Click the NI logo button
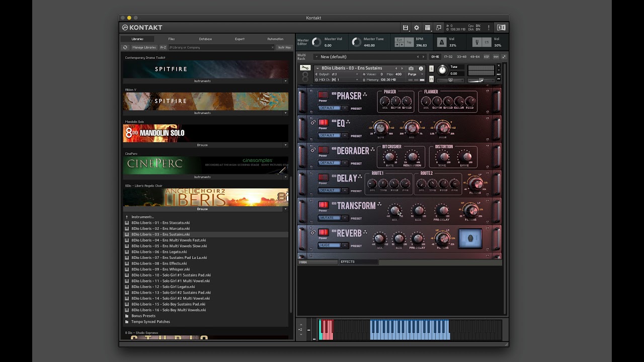 pos(501,28)
